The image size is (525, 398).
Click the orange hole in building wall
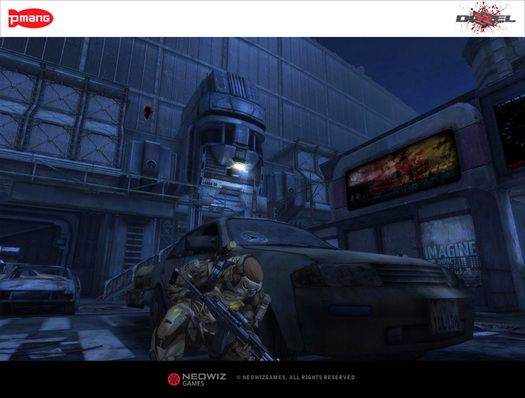tap(148, 111)
